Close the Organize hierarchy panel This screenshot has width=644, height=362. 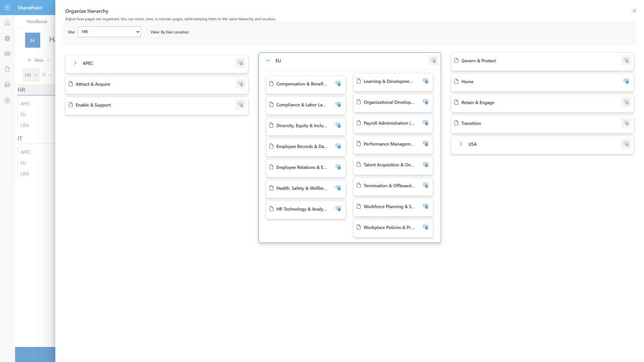click(634, 11)
